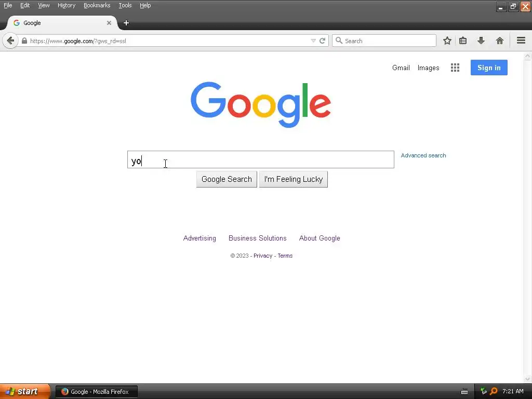Viewport: 532px width, 399px height.
Task: Click into the Firefox toolbar Search field
Action: click(x=384, y=41)
